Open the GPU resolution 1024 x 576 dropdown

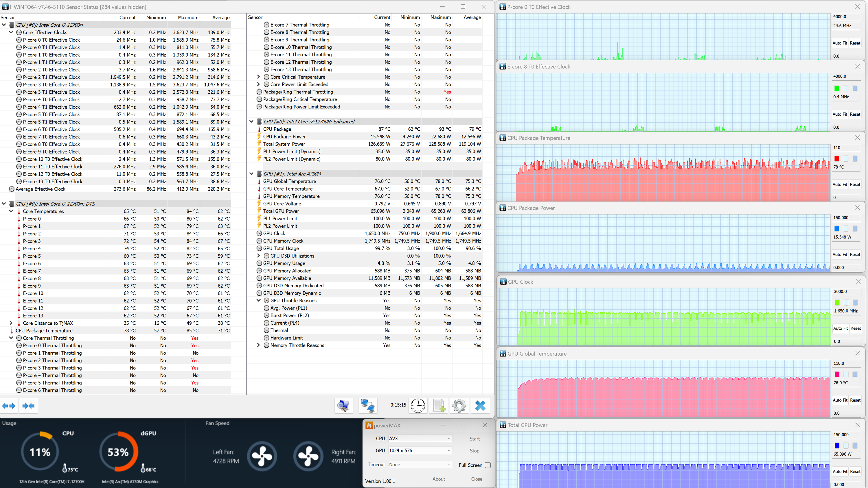pos(420,451)
